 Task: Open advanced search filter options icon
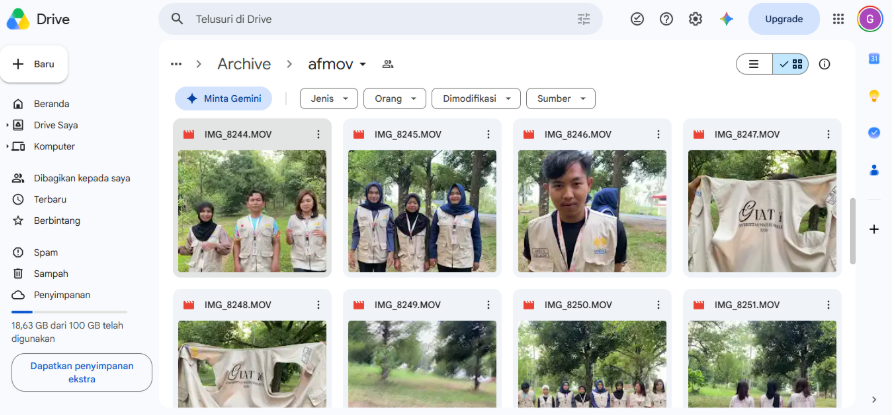tap(583, 19)
